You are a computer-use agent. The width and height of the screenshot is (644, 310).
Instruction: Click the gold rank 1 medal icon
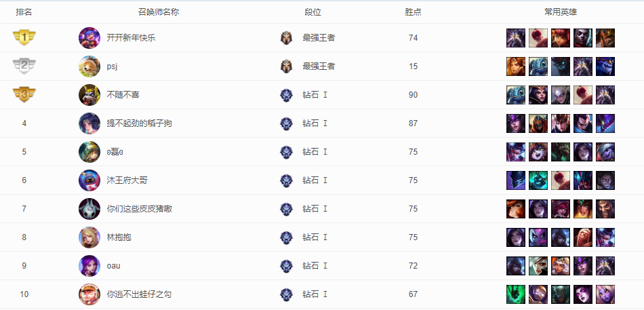[24, 37]
